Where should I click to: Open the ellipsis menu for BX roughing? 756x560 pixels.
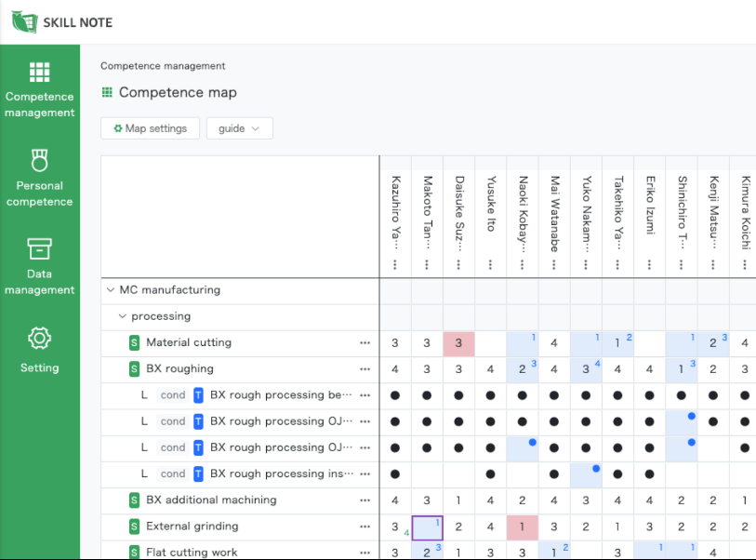[365, 368]
